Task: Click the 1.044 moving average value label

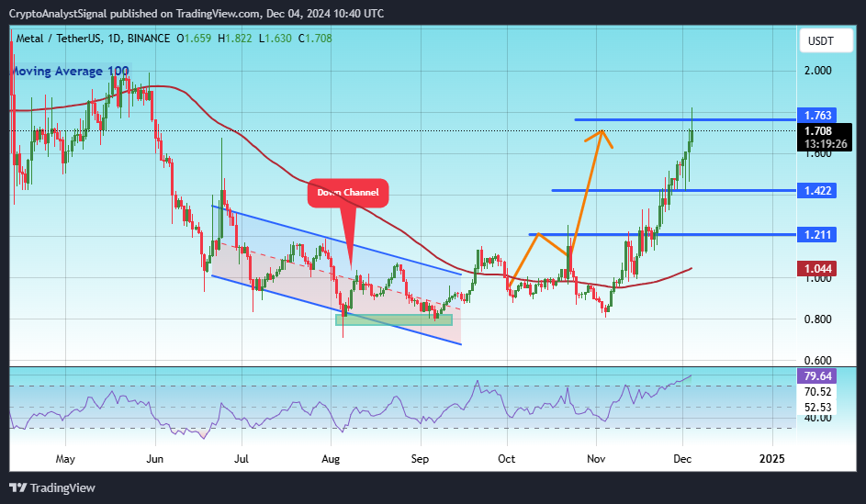Action: coord(817,269)
